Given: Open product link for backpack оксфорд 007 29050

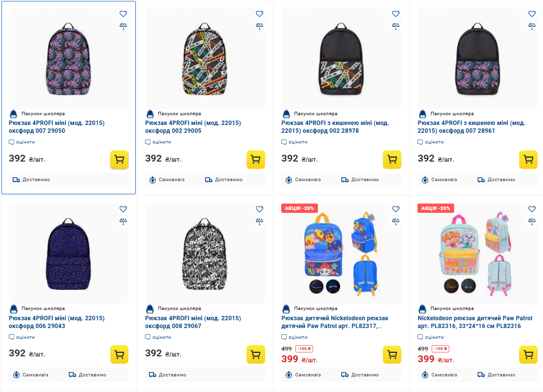Looking at the screenshot, I should point(57,127).
